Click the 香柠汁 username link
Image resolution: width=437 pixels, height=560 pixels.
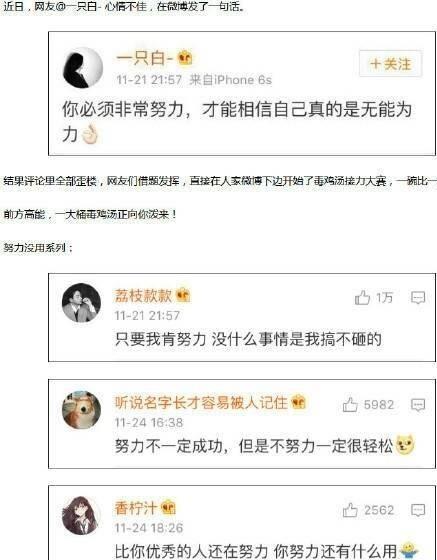(x=135, y=508)
